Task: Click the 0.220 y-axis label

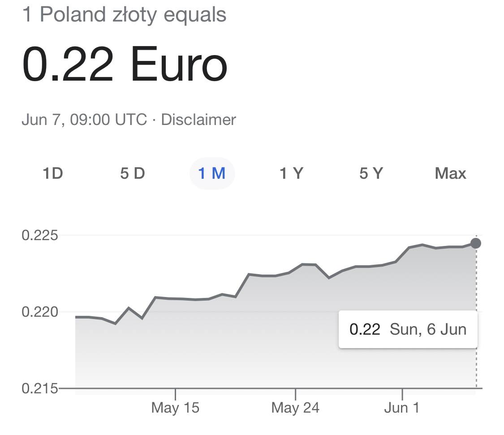Action: coord(39,312)
